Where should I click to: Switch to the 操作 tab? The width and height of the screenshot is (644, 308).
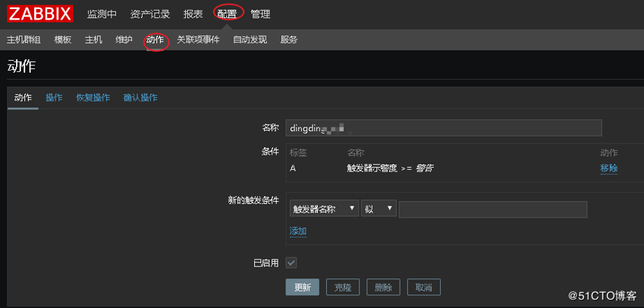(x=54, y=98)
